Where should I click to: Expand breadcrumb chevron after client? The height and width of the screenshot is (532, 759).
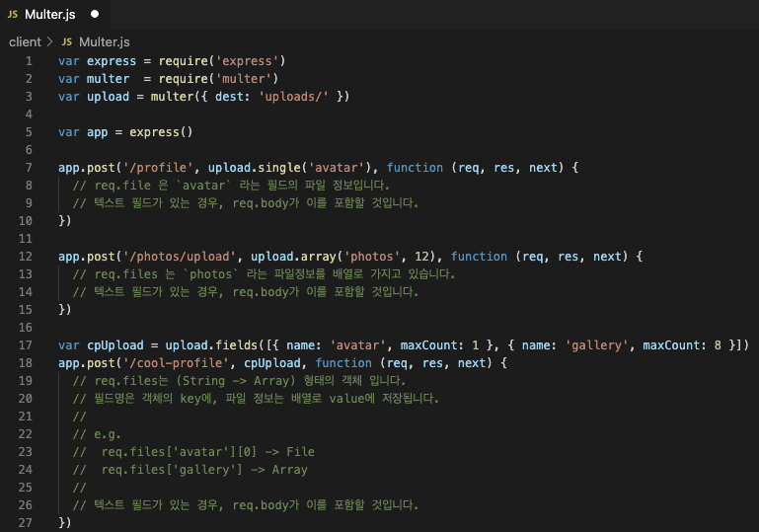click(50, 42)
